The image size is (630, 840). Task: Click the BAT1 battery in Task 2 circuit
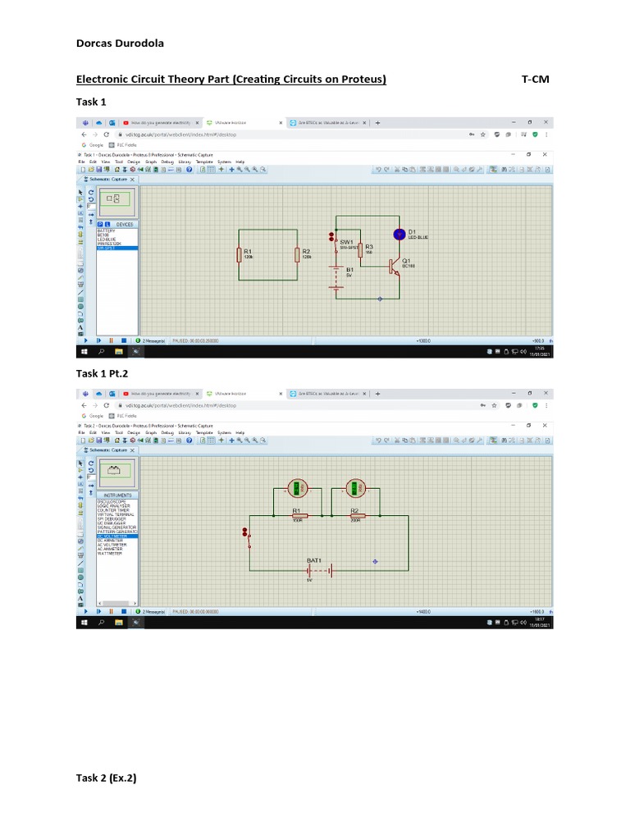tap(320, 571)
